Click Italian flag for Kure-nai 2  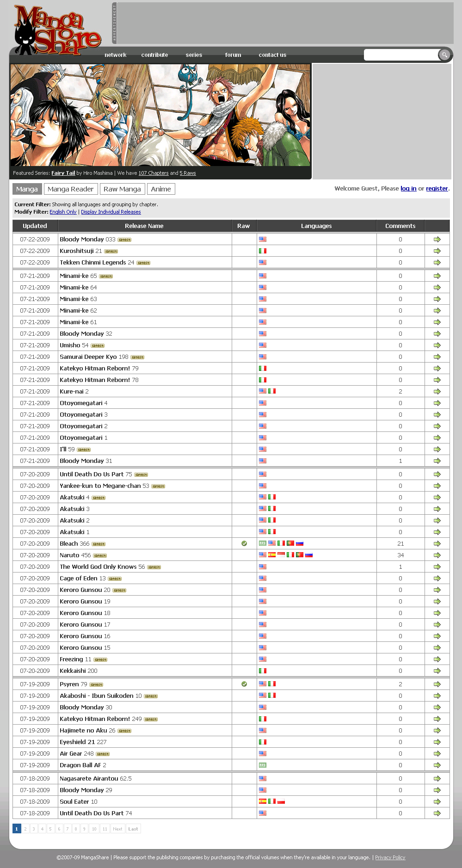click(272, 391)
